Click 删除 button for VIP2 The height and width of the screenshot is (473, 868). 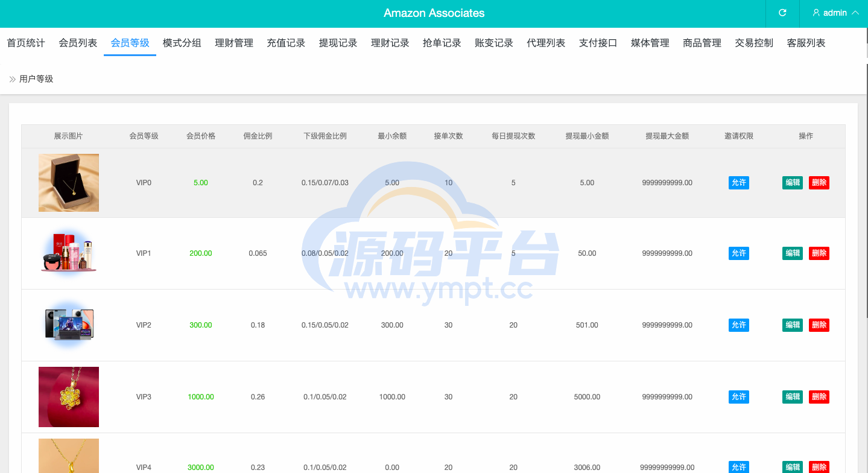(819, 325)
